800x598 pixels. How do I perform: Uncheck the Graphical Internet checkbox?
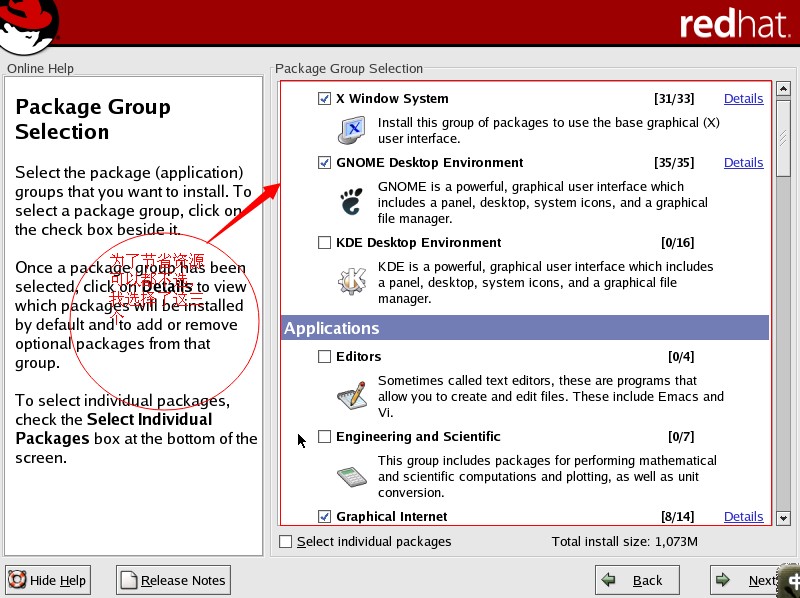(324, 516)
